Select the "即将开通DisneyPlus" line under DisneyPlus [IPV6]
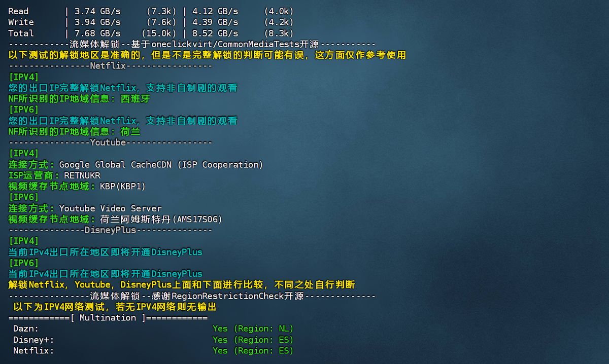609x364 pixels. [x=105, y=274]
